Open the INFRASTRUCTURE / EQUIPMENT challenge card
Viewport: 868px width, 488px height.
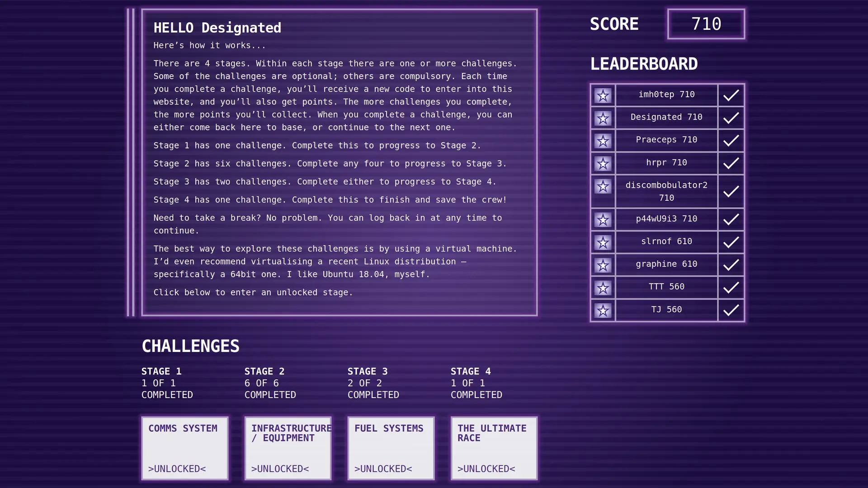[288, 448]
